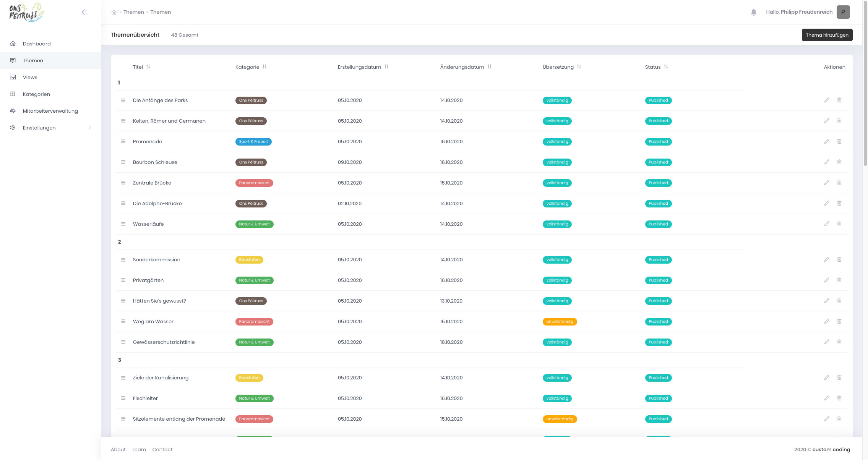The height and width of the screenshot is (460, 868).
Task: Click the home breadcrumb icon
Action: [x=114, y=12]
